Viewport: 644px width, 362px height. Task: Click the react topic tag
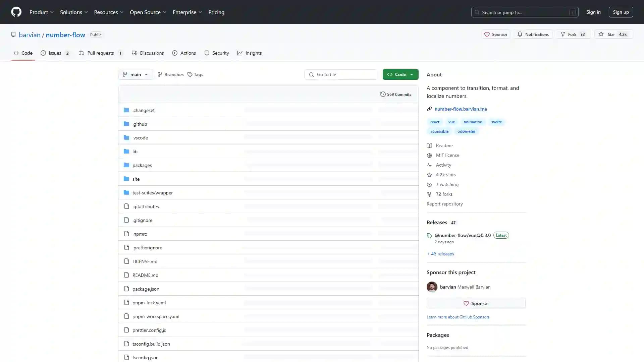(435, 122)
